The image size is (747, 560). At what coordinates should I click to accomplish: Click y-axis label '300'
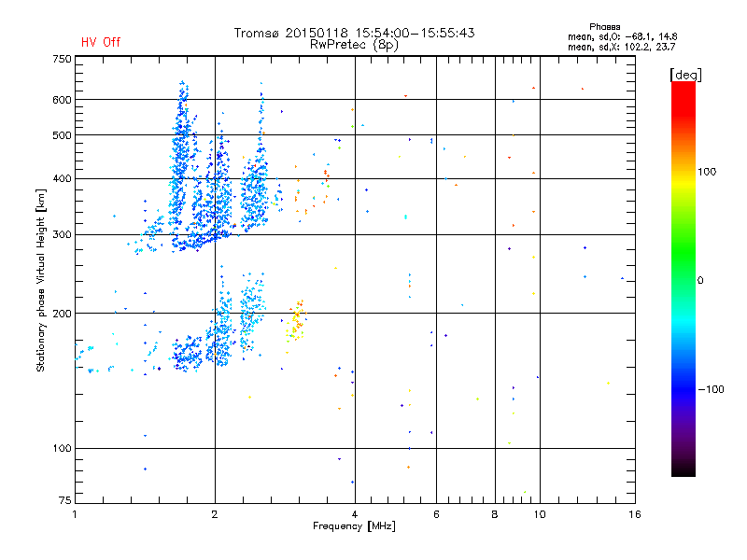62,235
